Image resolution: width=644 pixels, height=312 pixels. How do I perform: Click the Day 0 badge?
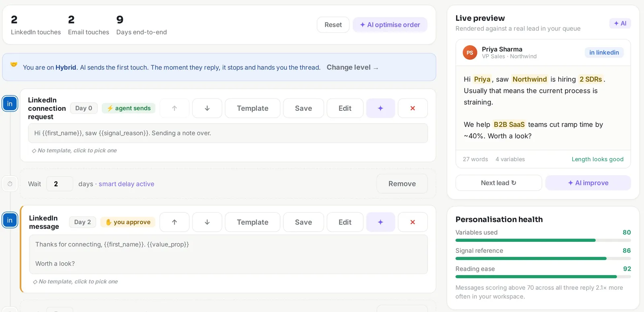[84, 108]
